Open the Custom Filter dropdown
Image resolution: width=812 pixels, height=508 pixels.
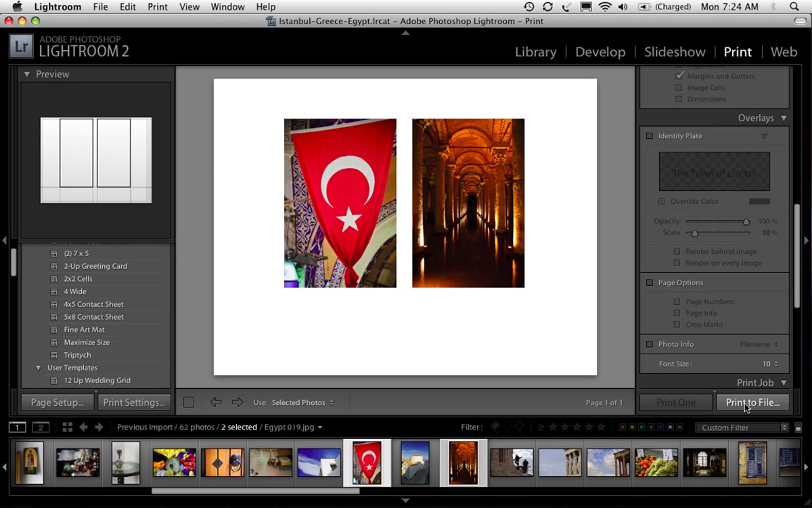tap(742, 427)
